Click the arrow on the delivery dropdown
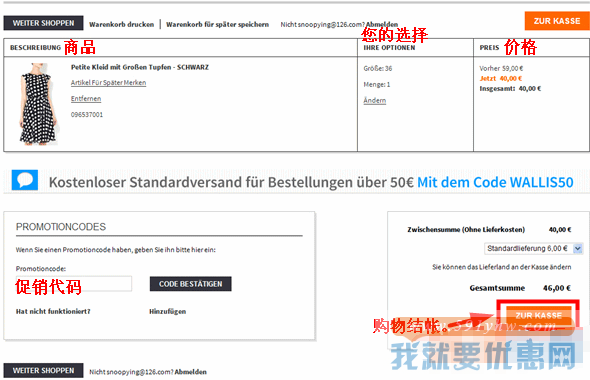The width and height of the screenshot is (590, 380). click(578, 249)
